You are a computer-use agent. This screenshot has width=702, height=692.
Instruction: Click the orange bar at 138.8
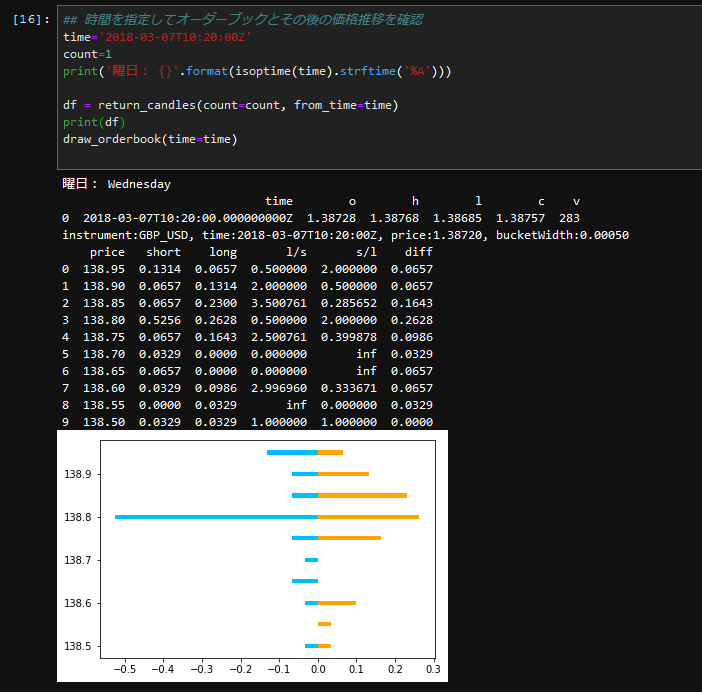368,517
